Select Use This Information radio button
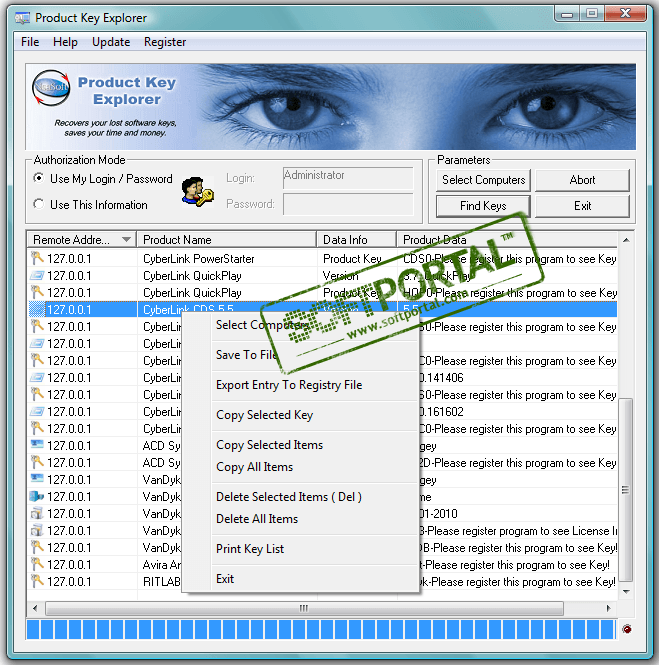659x665 pixels. coord(39,204)
